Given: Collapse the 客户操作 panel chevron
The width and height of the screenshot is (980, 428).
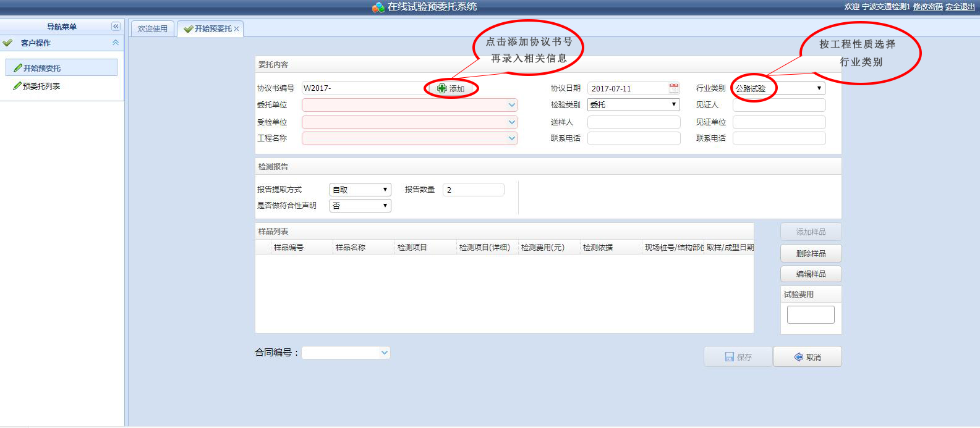Looking at the screenshot, I should (115, 43).
